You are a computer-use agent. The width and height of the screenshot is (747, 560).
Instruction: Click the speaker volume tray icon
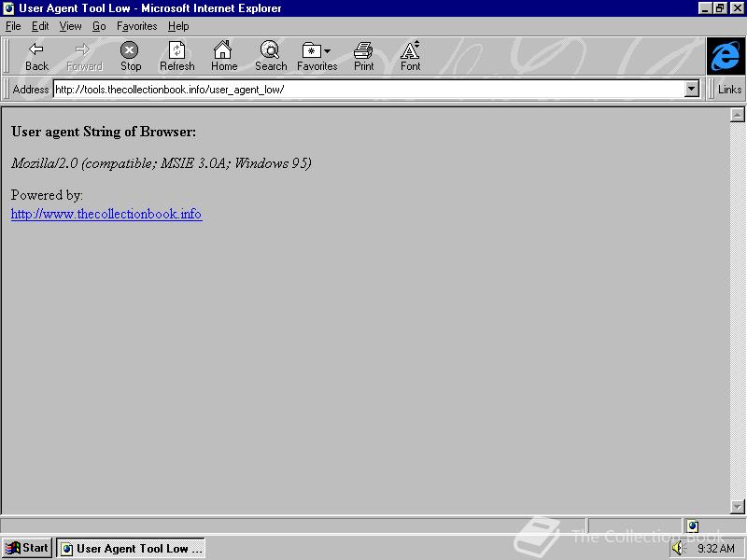(678, 549)
